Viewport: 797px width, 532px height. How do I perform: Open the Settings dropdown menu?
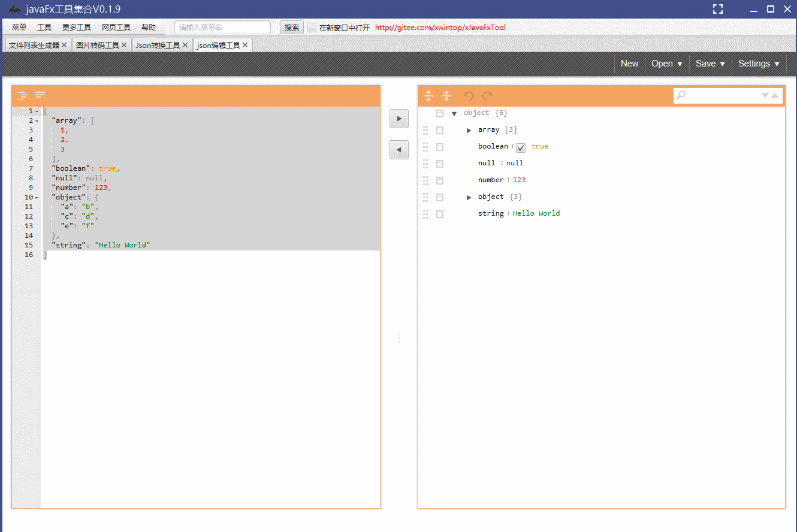(759, 64)
